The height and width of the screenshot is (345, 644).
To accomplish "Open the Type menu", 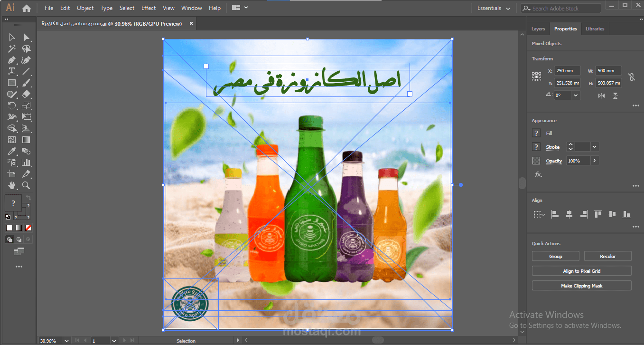I will 107,8.
